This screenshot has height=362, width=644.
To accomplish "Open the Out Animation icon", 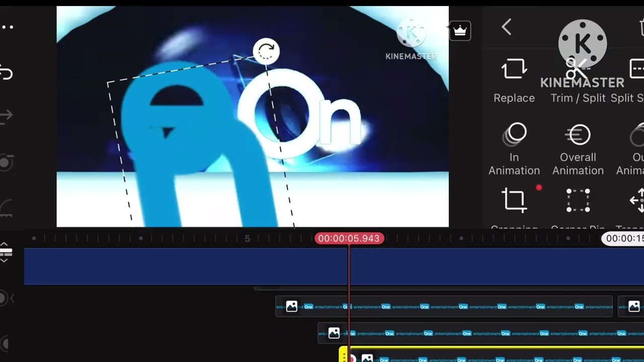I will pos(637,134).
